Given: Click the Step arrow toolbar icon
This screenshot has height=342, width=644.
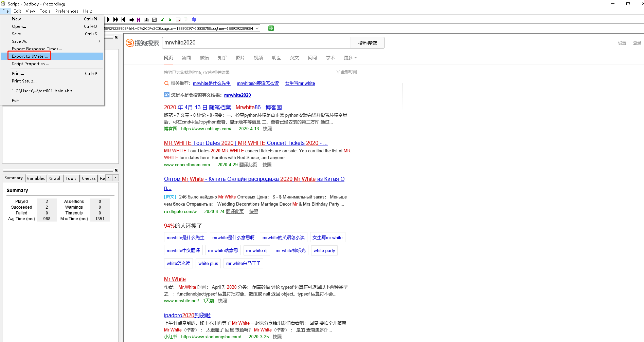Looking at the screenshot, I should pyautogui.click(x=131, y=20).
